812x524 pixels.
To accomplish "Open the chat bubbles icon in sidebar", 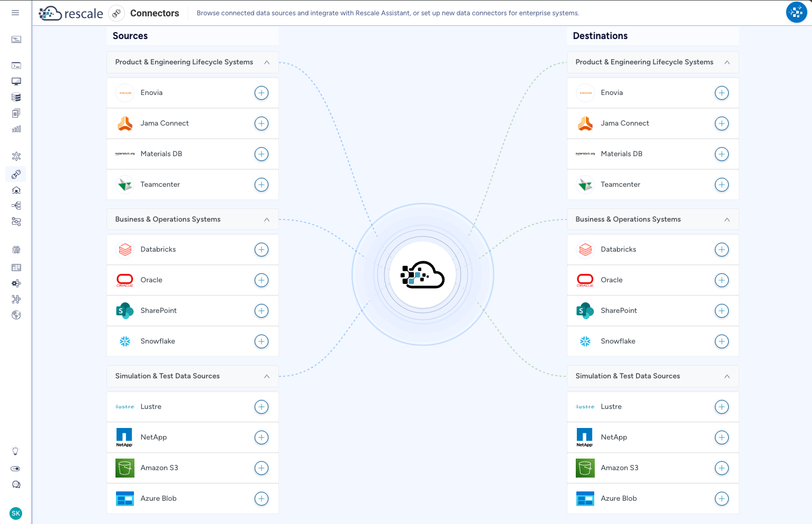I will pyautogui.click(x=16, y=484).
